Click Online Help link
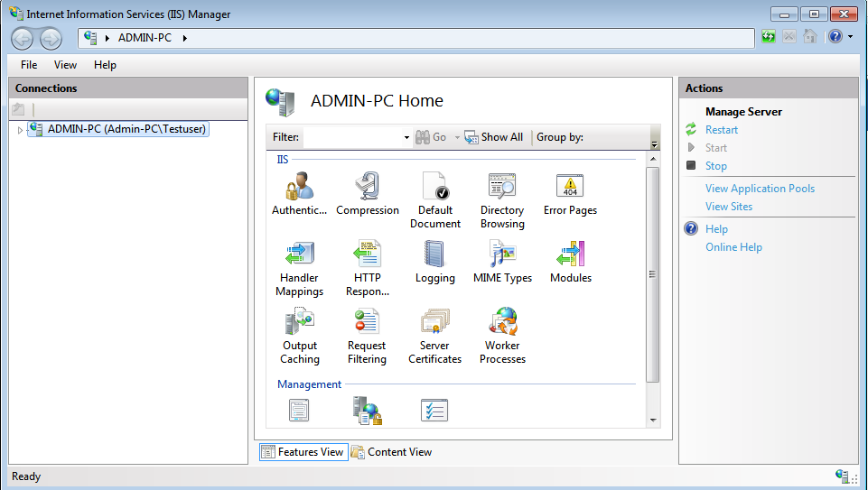This screenshot has width=868, height=490. [x=733, y=247]
